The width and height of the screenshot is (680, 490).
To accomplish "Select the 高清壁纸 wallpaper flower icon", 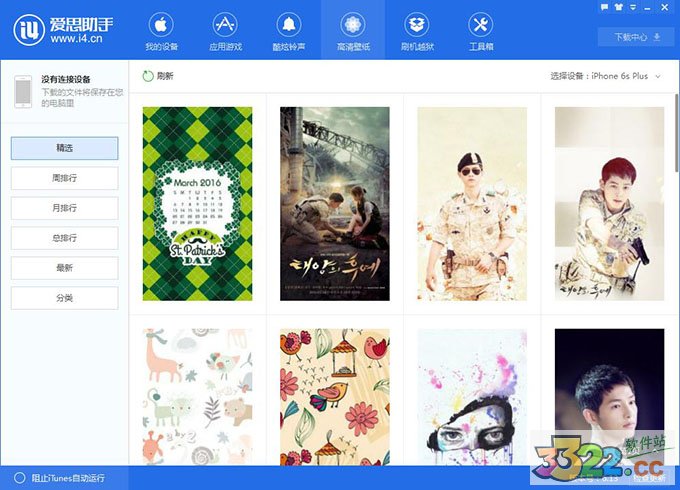I will 353,25.
